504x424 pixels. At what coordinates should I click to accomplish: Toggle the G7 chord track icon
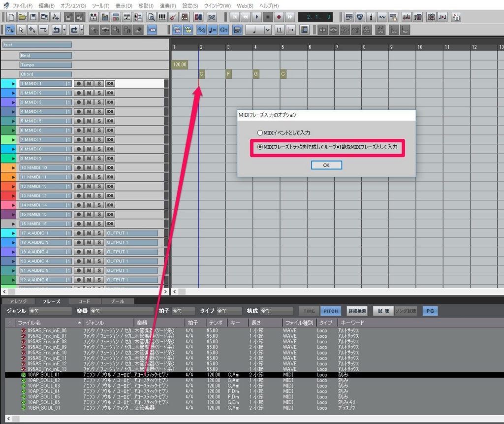224,30
